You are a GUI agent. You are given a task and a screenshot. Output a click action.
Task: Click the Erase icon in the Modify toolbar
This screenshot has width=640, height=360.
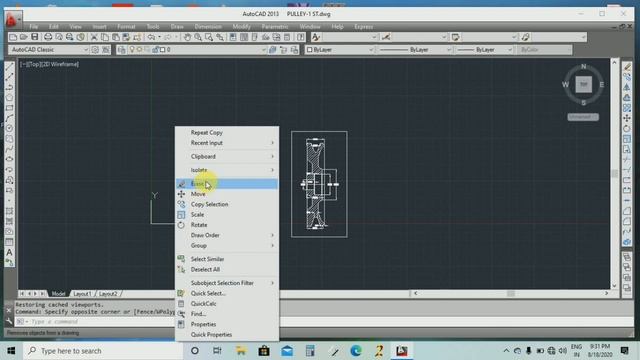click(627, 67)
